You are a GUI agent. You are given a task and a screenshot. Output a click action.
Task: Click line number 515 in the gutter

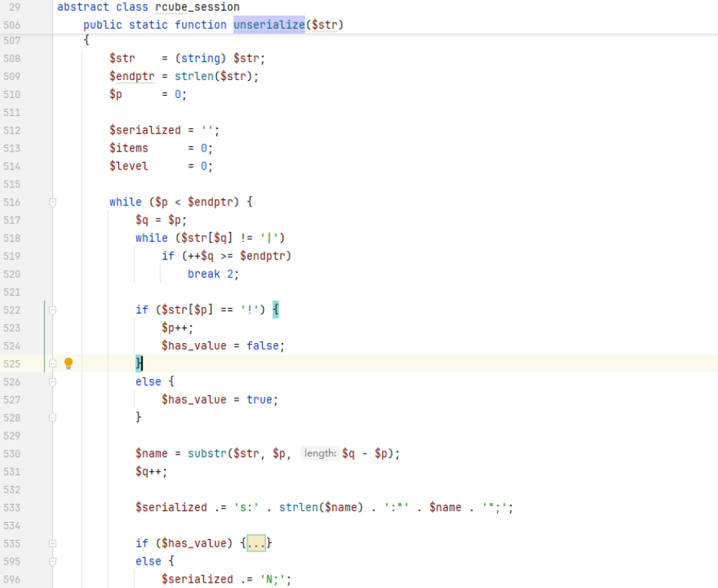point(12,184)
